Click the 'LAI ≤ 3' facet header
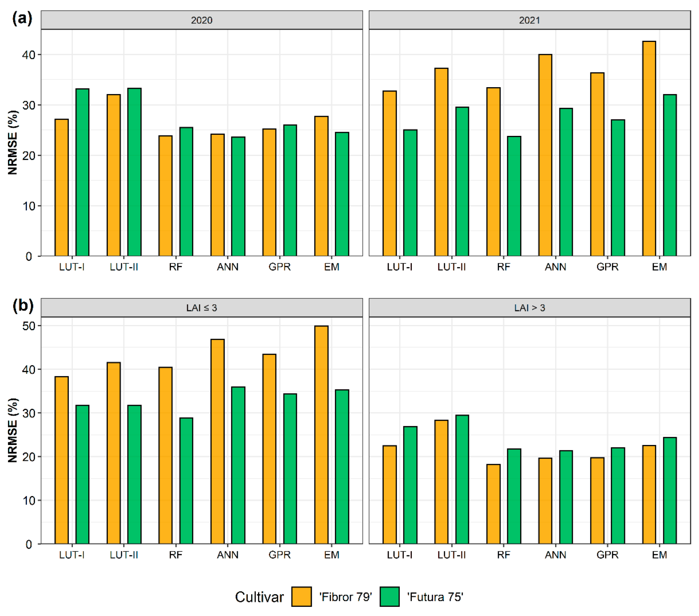699x616 pixels. (201, 308)
